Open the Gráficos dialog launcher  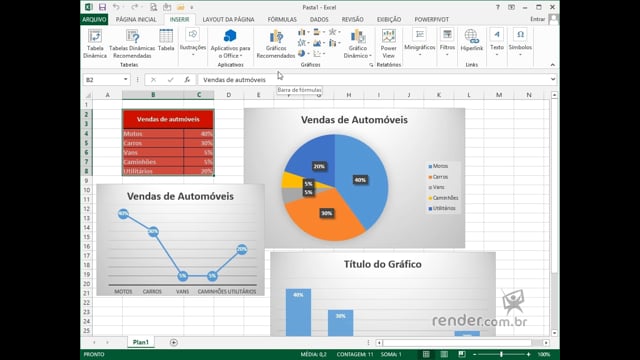(371, 65)
